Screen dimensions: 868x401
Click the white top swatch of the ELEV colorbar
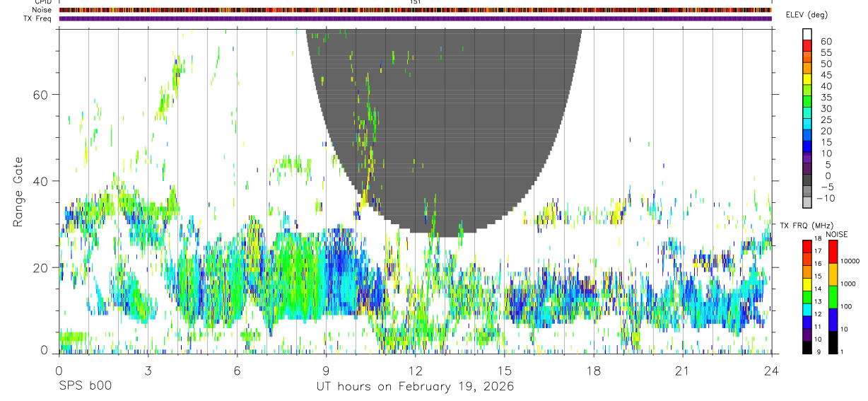point(807,35)
